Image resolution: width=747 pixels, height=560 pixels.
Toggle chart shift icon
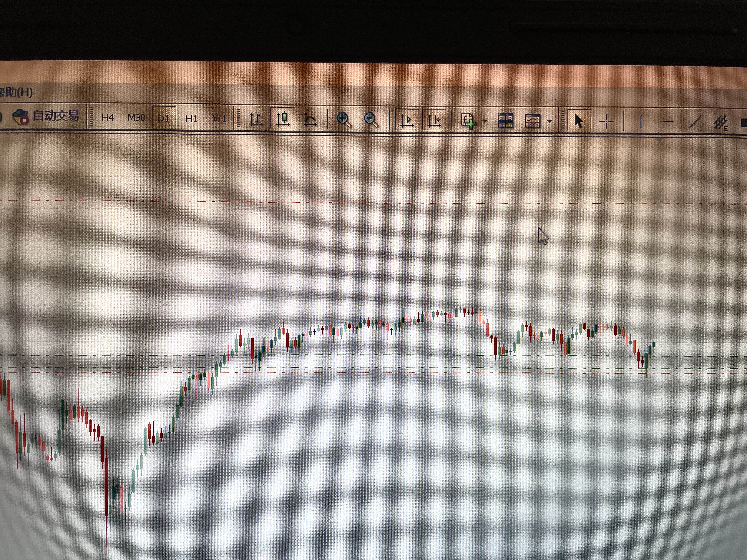pos(435,121)
